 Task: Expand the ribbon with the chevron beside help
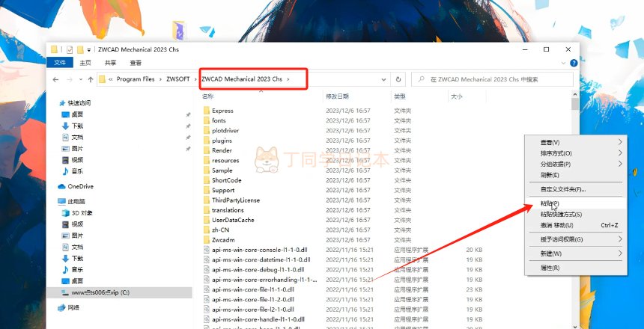pyautogui.click(x=563, y=63)
